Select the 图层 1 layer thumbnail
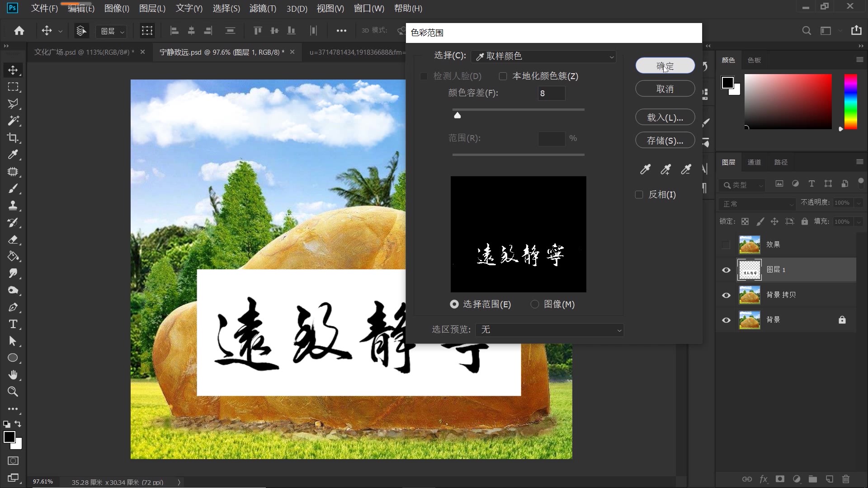 tap(750, 270)
